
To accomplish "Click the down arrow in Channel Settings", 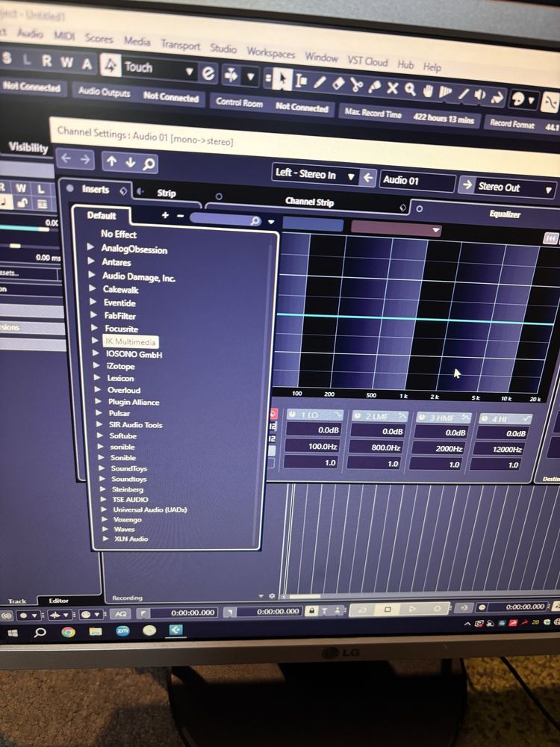I will 130,163.
